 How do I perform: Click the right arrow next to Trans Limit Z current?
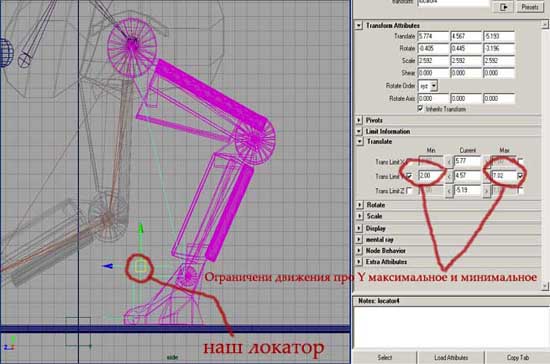pos(486,191)
